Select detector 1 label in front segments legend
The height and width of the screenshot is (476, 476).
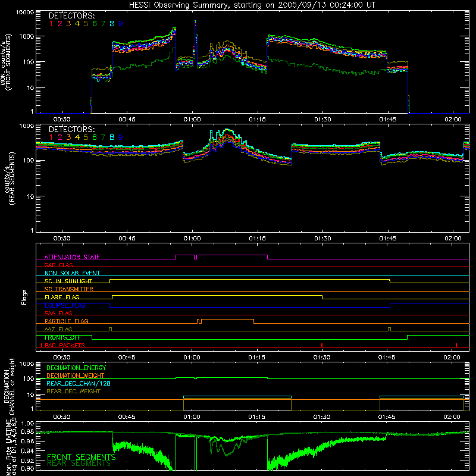[51, 24]
